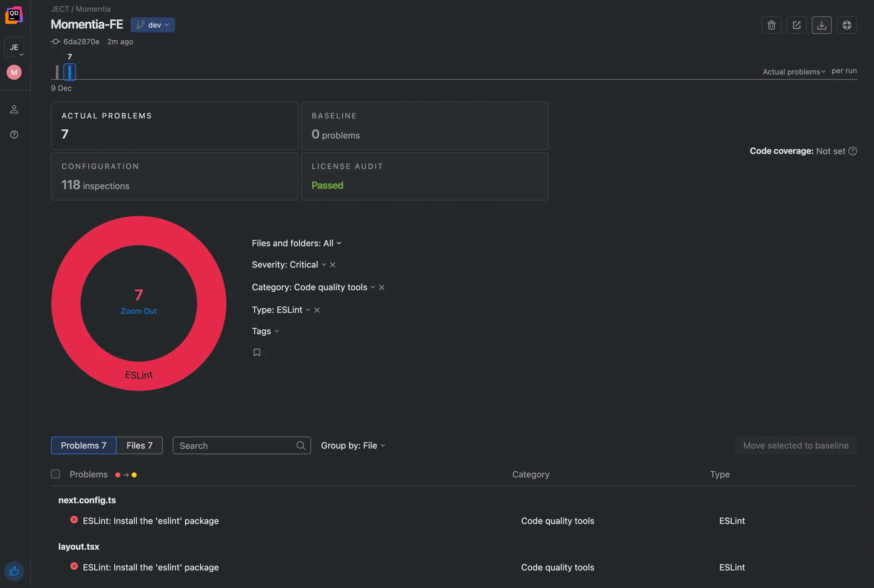This screenshot has width=874, height=588.
Task: Remove the Type: ESLint filter
Action: pyautogui.click(x=317, y=310)
